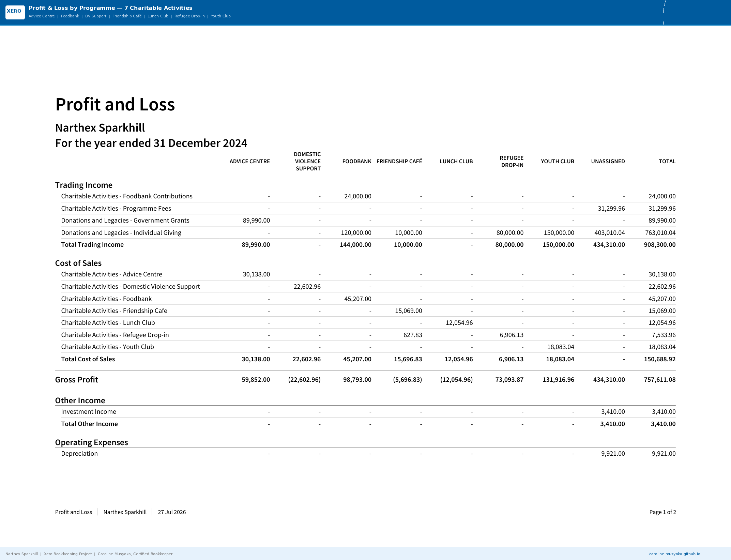Click the XERO logo icon
Image resolution: width=731 pixels, height=560 pixels.
coord(15,12)
